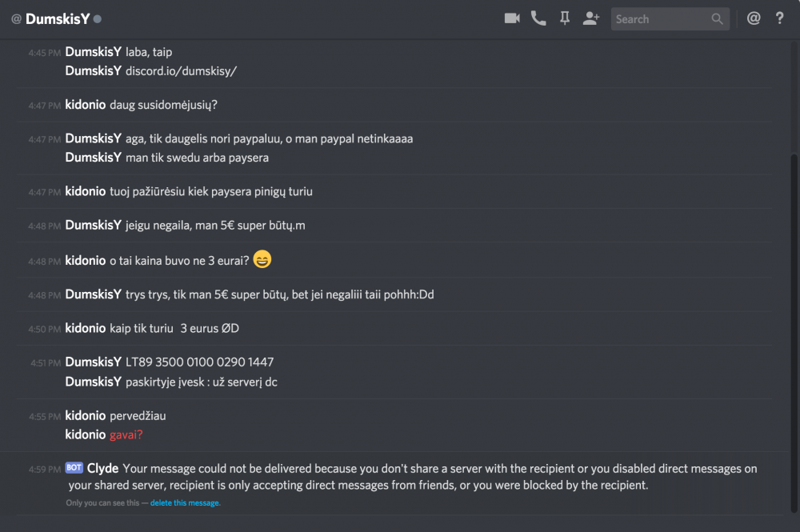Click the Clyde username
This screenshot has width=800, height=532.
(102, 468)
